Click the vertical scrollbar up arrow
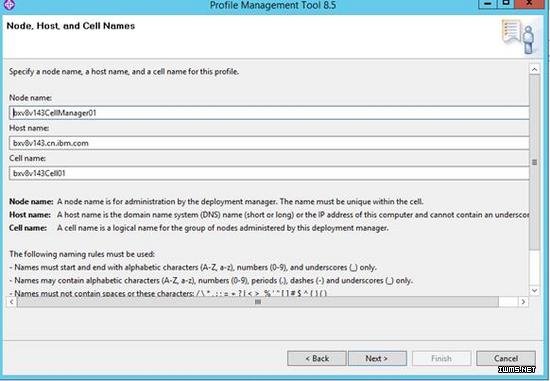550x381 pixels. click(534, 69)
